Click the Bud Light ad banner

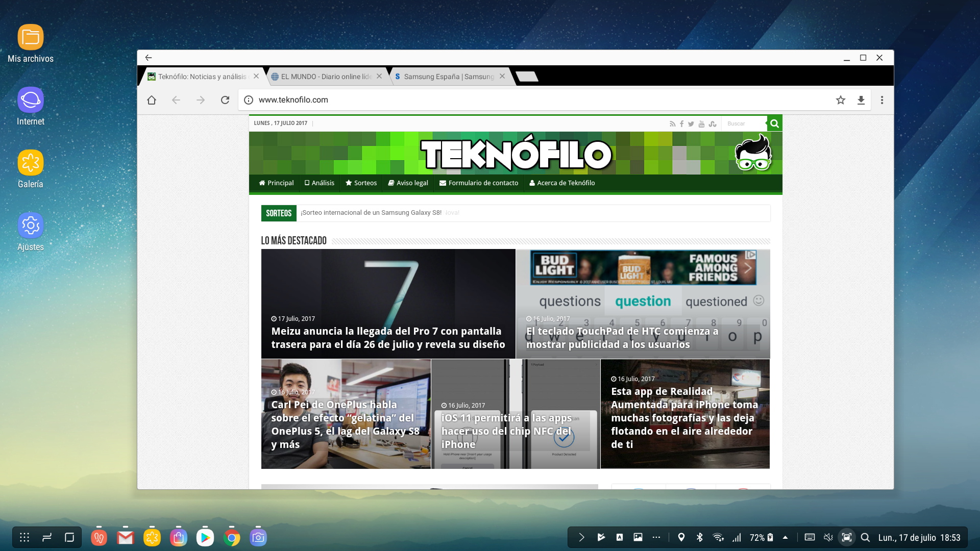643,267
